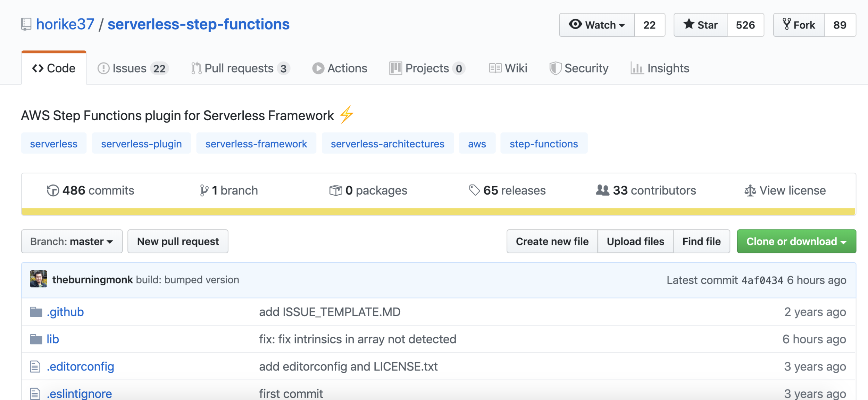Open theburningmonk's avatar thumbnail
This screenshot has width=868, height=400.
pos(39,279)
